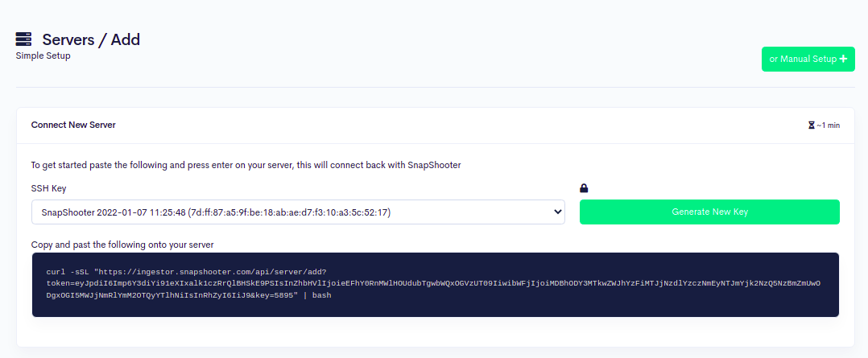Click 'Copy and past the following' instruction text
Viewport: 868px width, 358px height.
click(122, 244)
